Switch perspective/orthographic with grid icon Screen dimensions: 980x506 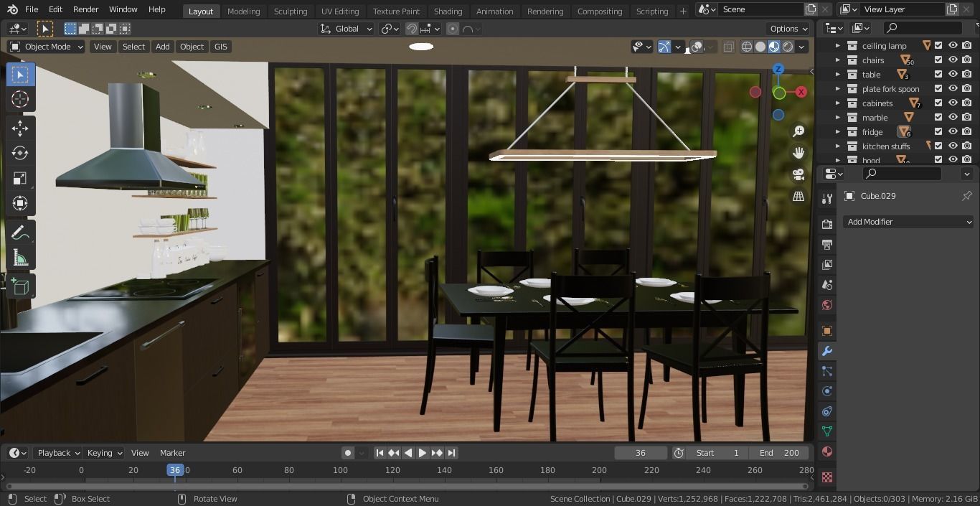pos(798,196)
